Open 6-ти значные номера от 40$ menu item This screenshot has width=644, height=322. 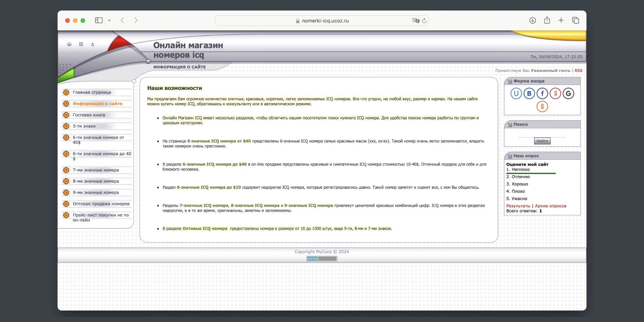click(x=98, y=140)
